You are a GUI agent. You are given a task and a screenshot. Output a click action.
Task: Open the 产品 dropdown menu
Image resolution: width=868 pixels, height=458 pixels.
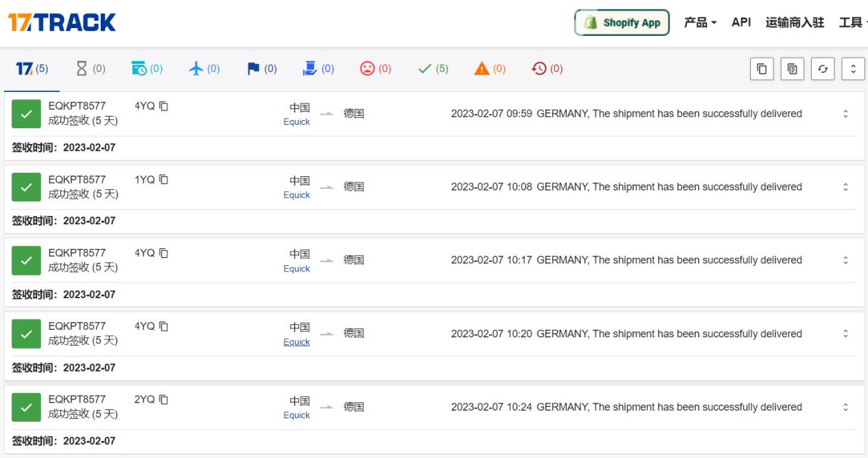(700, 23)
